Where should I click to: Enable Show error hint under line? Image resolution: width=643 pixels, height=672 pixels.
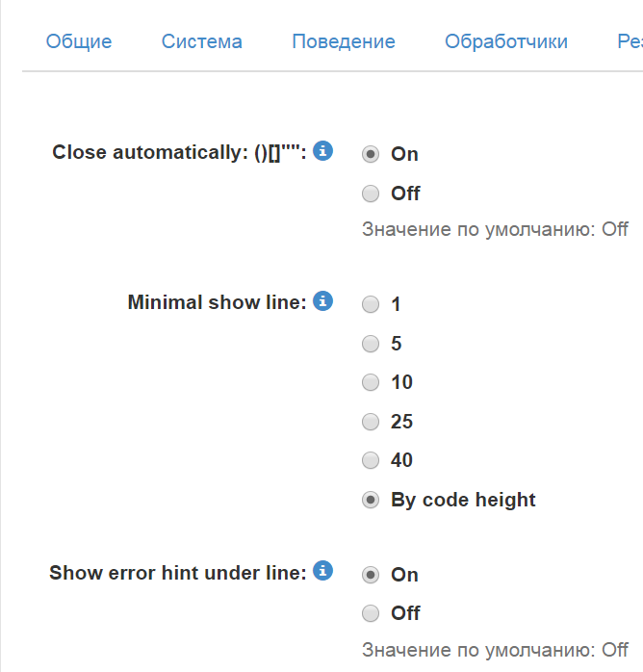pos(371,574)
